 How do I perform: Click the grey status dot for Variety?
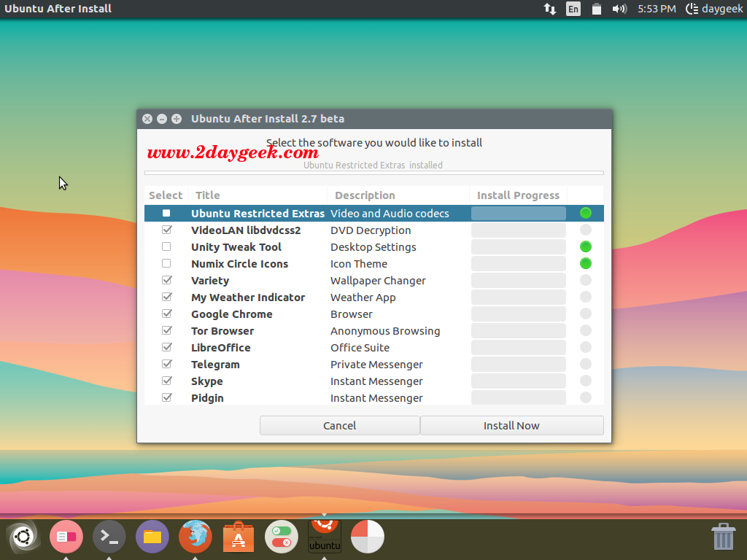[586, 280]
